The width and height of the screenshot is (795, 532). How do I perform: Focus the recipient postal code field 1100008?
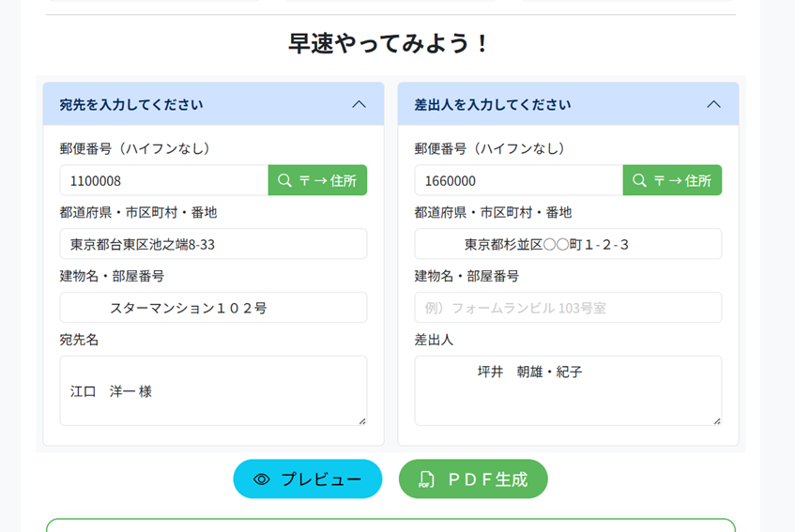pyautogui.click(x=164, y=180)
